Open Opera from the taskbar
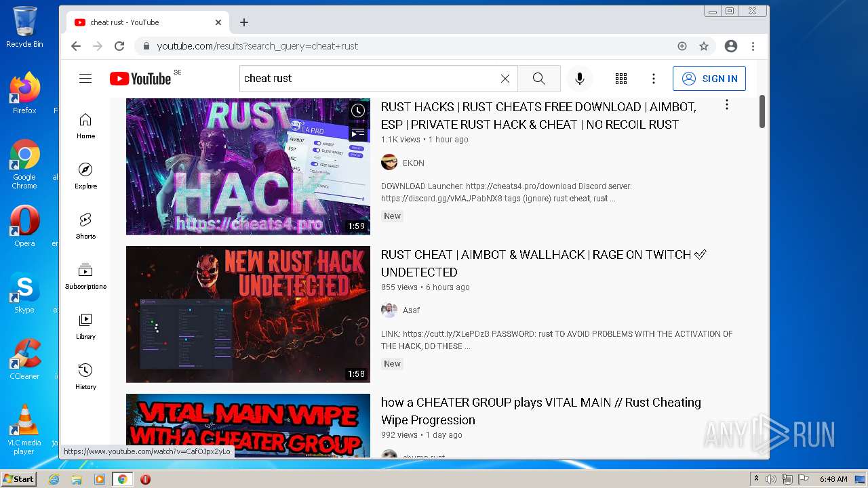 [x=145, y=479]
